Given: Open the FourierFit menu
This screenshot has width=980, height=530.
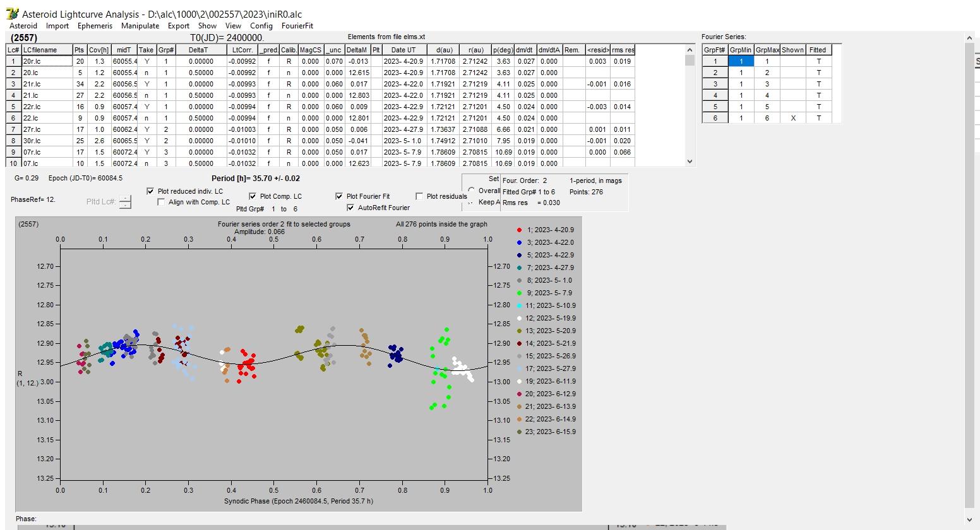Looking at the screenshot, I should (x=297, y=26).
